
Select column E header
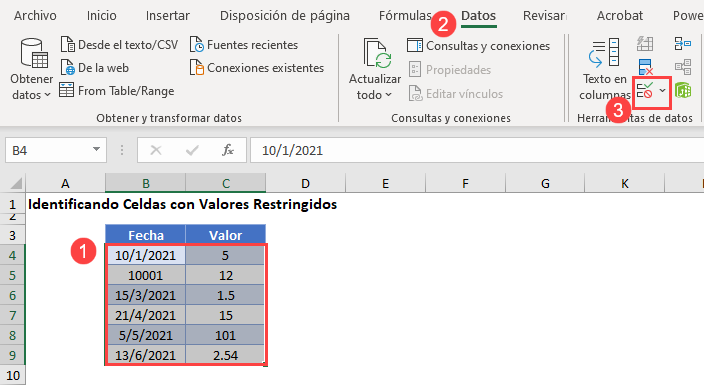[x=385, y=183]
